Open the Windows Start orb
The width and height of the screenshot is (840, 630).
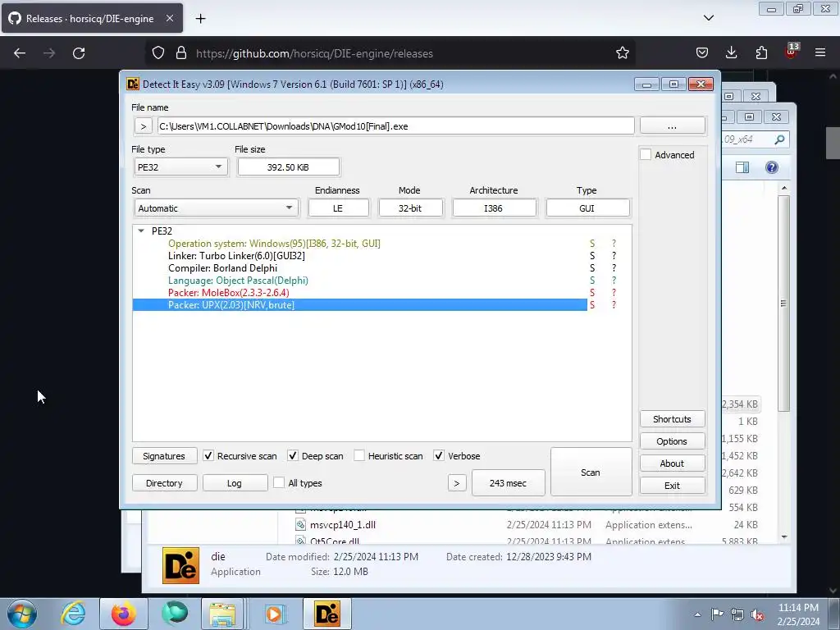(x=21, y=614)
